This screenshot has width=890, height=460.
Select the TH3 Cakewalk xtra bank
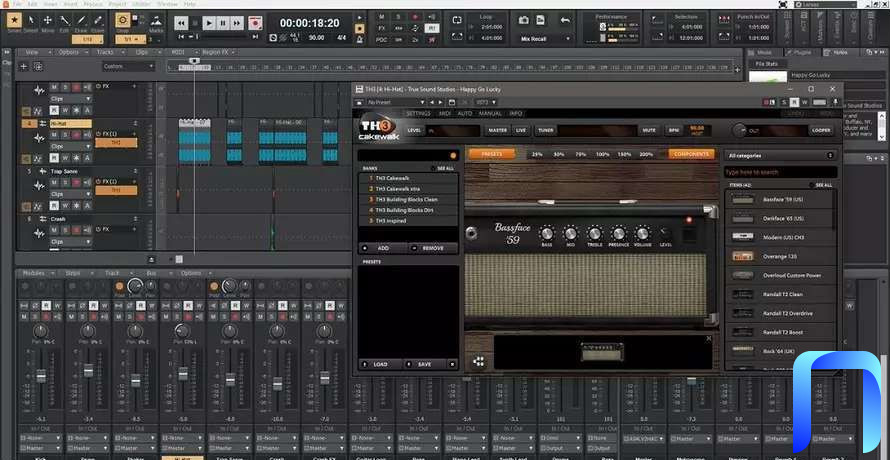(409, 189)
